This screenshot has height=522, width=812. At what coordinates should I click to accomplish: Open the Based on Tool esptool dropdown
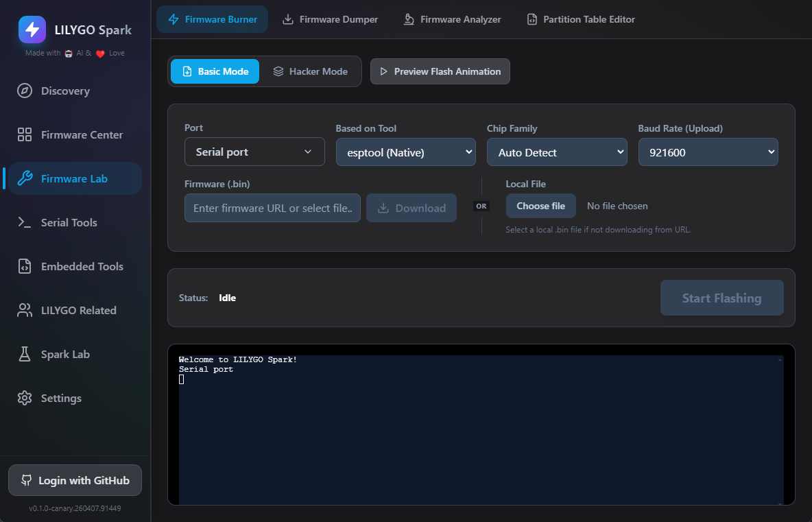(405, 152)
